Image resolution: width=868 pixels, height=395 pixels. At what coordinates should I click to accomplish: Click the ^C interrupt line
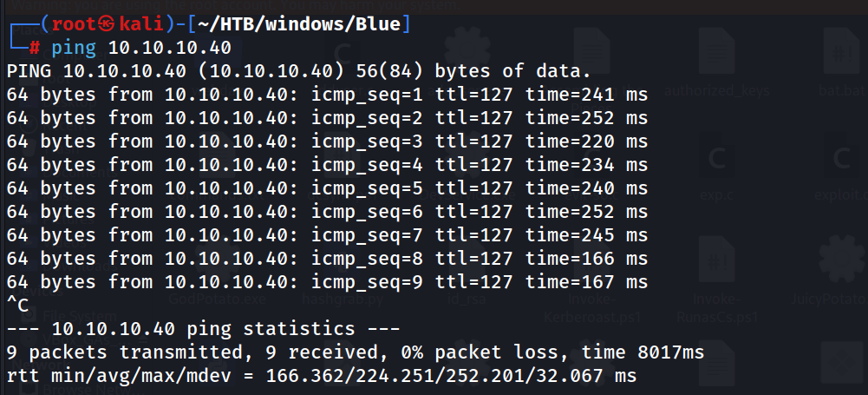(17, 306)
